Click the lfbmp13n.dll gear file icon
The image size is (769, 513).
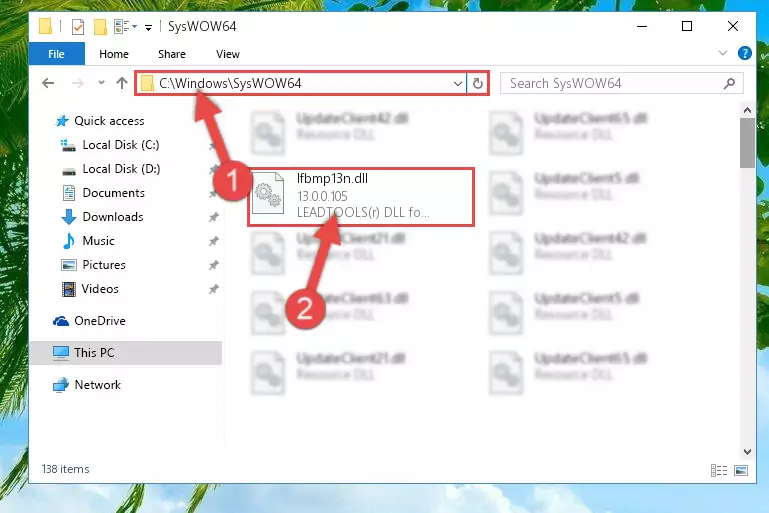tap(268, 193)
